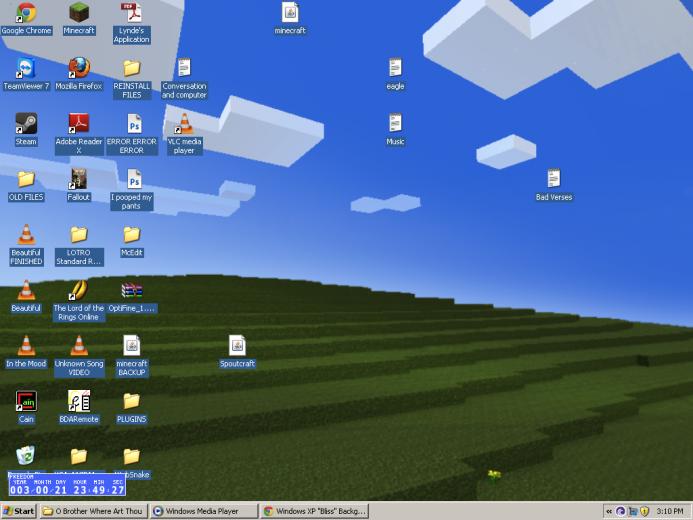693x520 pixels.
Task: Click the Start button
Action: (x=19, y=511)
